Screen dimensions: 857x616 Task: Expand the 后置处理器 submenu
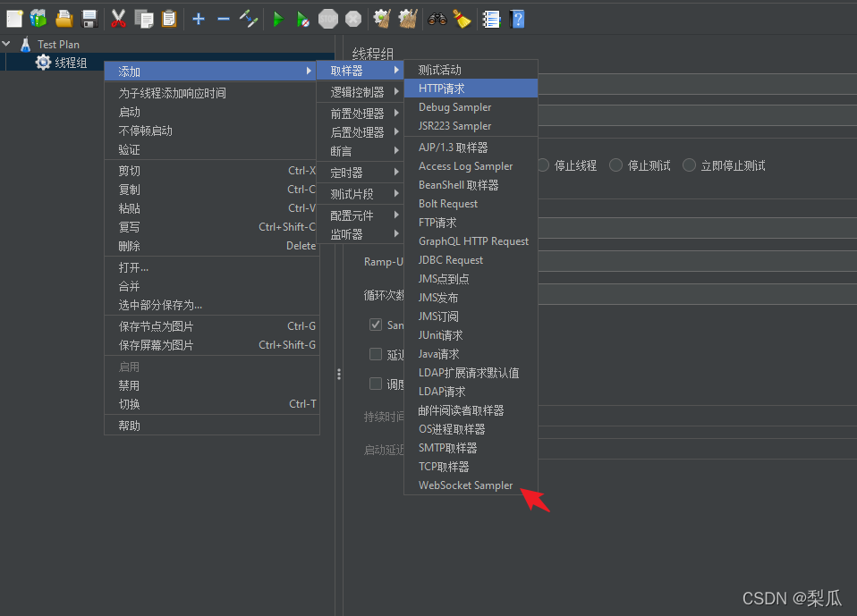(360, 131)
